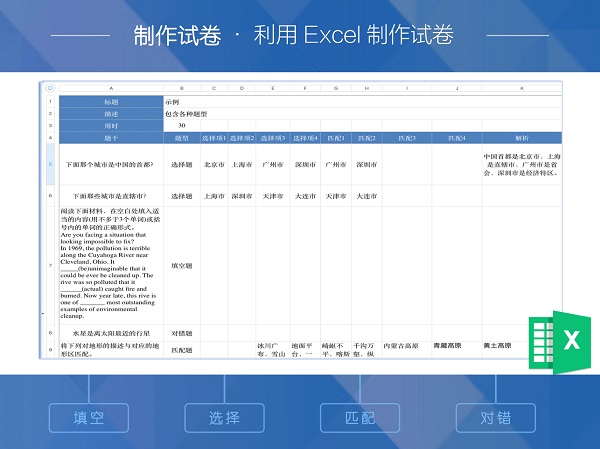600x449 pixels.
Task: Click the 北京市 option cell
Action: click(214, 164)
